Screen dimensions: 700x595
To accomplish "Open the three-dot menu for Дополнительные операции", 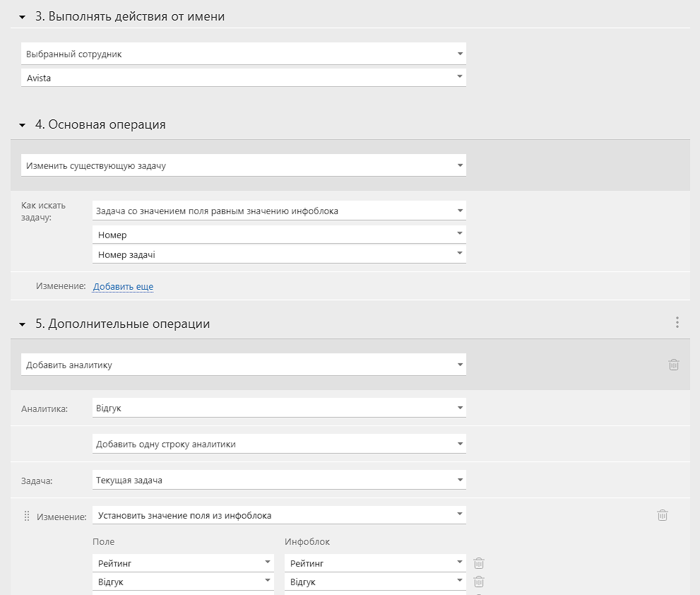I will click(677, 322).
